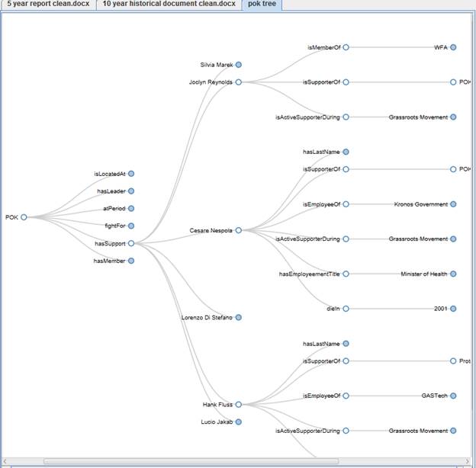Screen dimensions: 476x468
Task: Collapse the hasSupport node
Action: 131,243
